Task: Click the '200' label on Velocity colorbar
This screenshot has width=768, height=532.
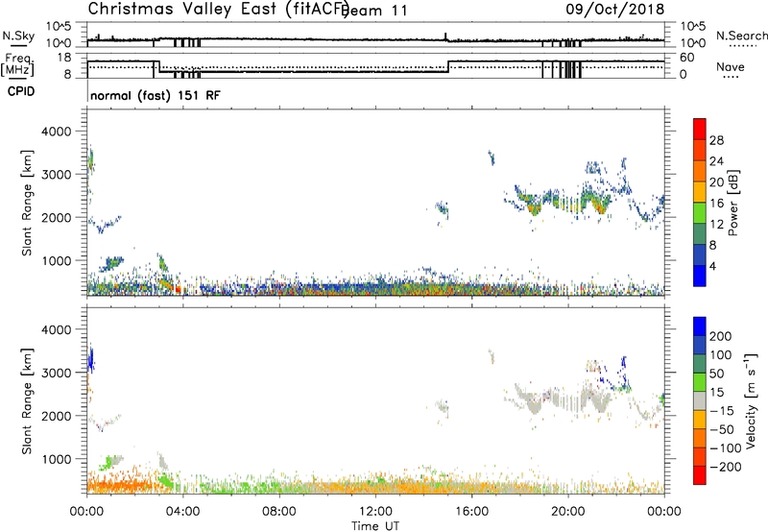Action: [x=721, y=336]
